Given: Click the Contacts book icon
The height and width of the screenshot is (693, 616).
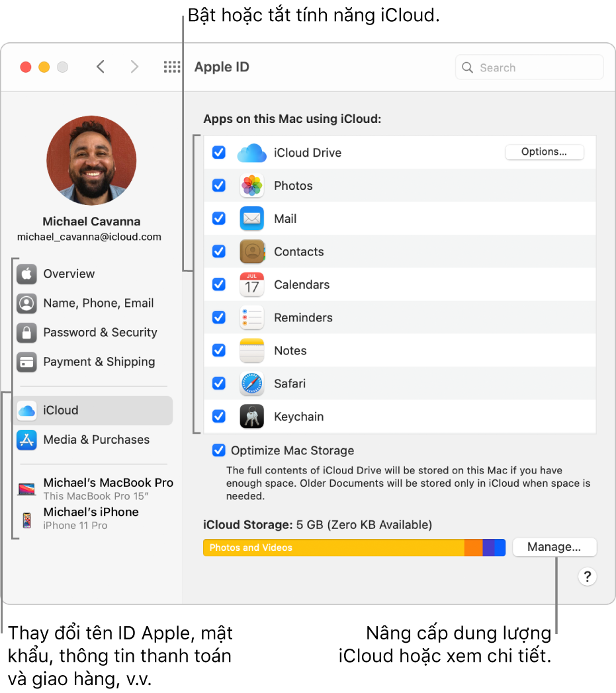Looking at the screenshot, I should pos(251,251).
